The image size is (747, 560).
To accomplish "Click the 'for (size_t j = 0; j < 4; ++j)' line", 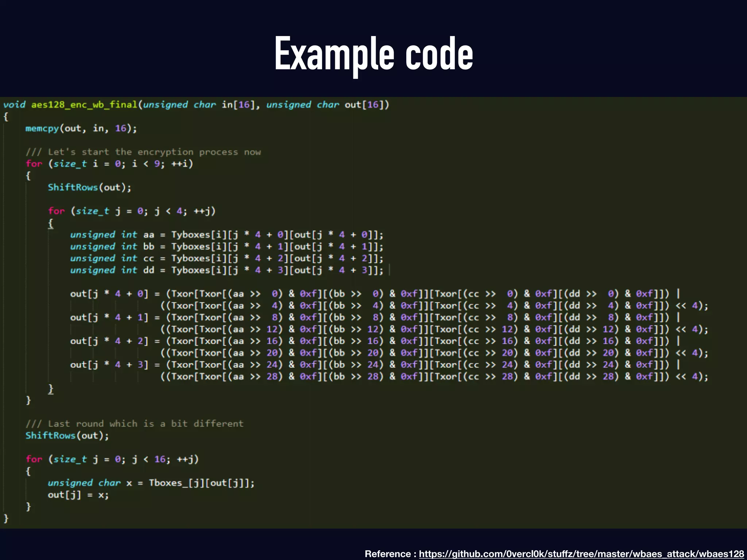I will click(132, 211).
